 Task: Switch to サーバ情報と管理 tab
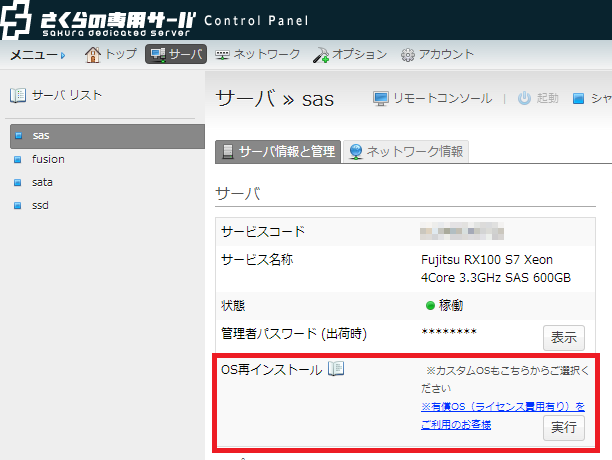point(277,152)
